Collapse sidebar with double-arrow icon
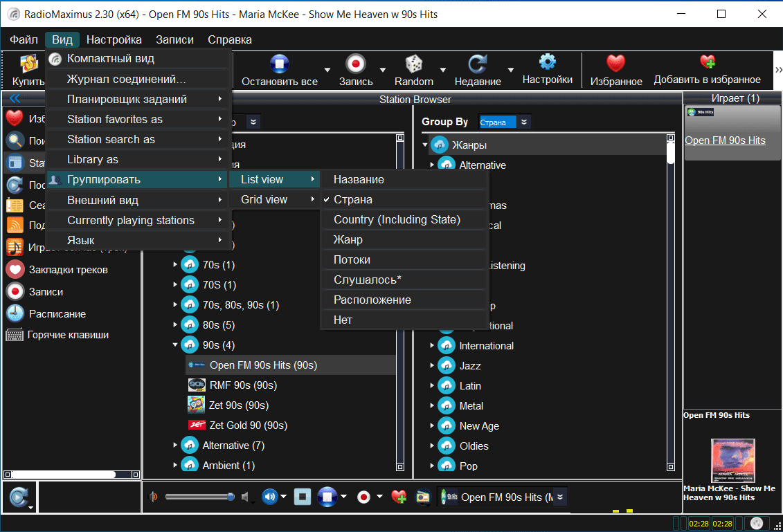Image resolution: width=783 pixels, height=532 pixels. click(15, 98)
